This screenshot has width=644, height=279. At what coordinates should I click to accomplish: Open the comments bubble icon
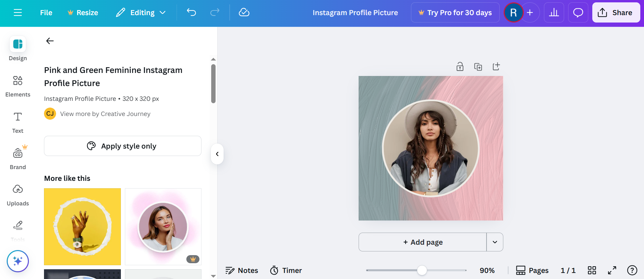578,13
